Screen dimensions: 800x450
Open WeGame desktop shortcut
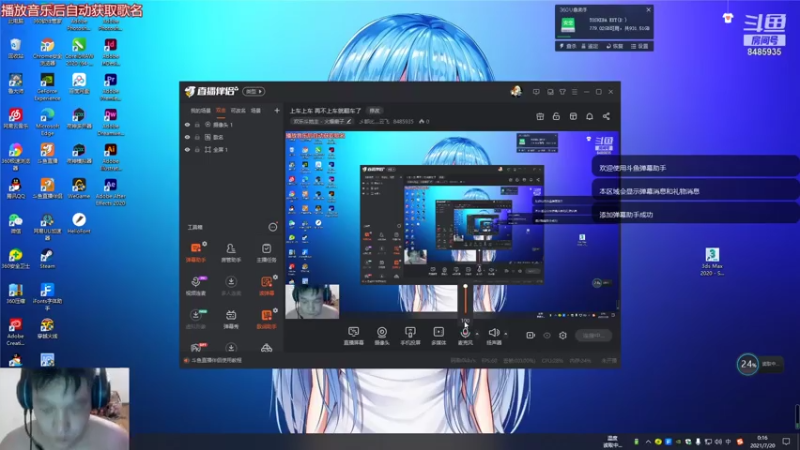pyautogui.click(x=79, y=188)
